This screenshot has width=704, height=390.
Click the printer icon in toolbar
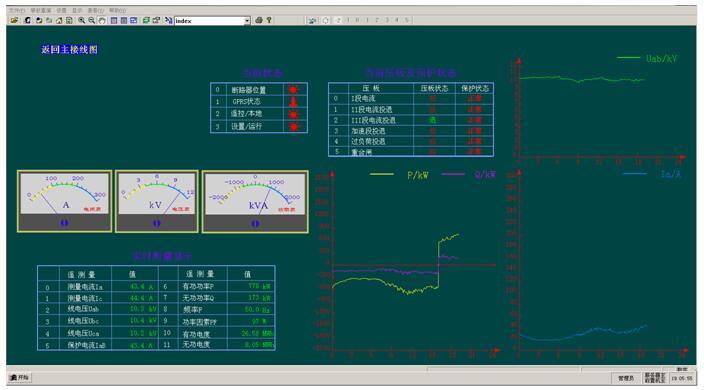(259, 20)
